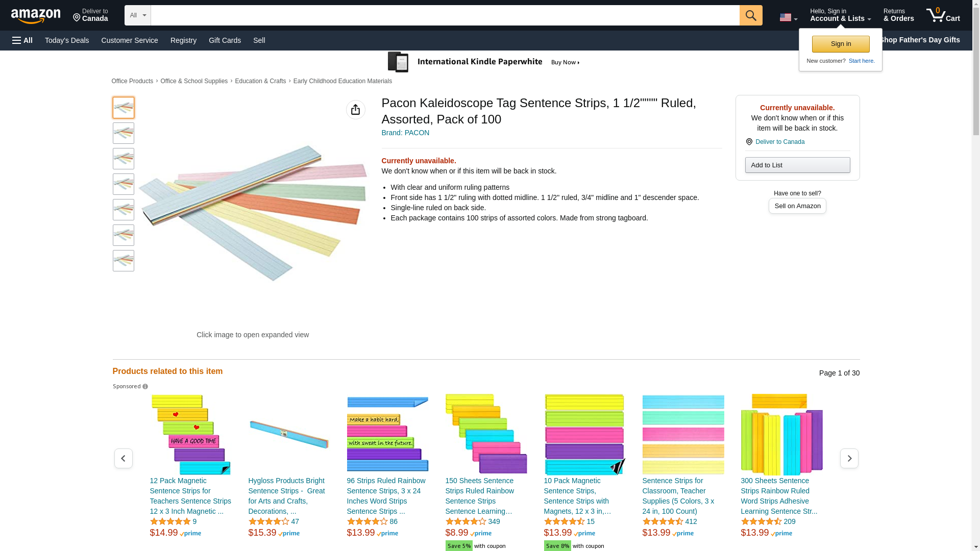Click the Sponsored info icon
Viewport: 980px width, 551px height.
click(145, 387)
